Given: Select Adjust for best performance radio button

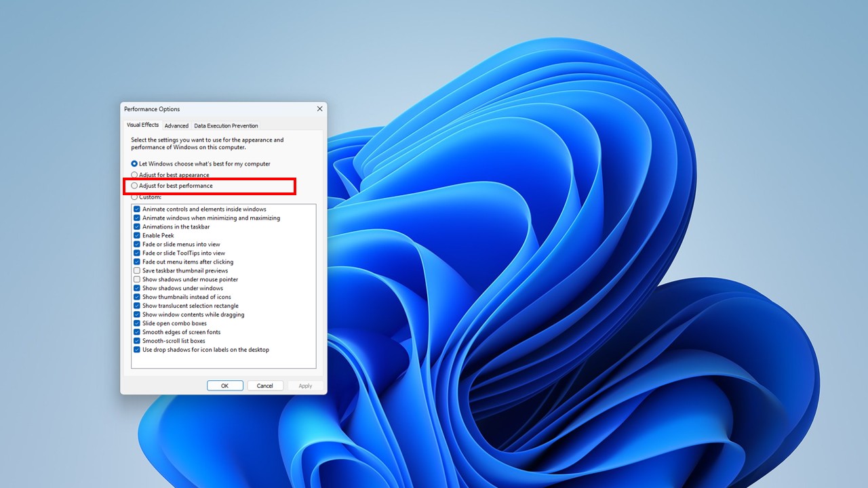Looking at the screenshot, I should tap(134, 186).
